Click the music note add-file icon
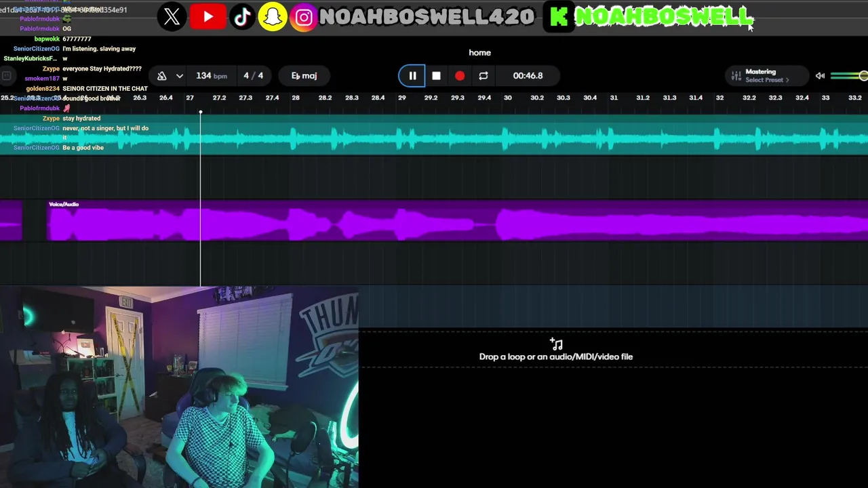This screenshot has height=488, width=868. [x=556, y=344]
